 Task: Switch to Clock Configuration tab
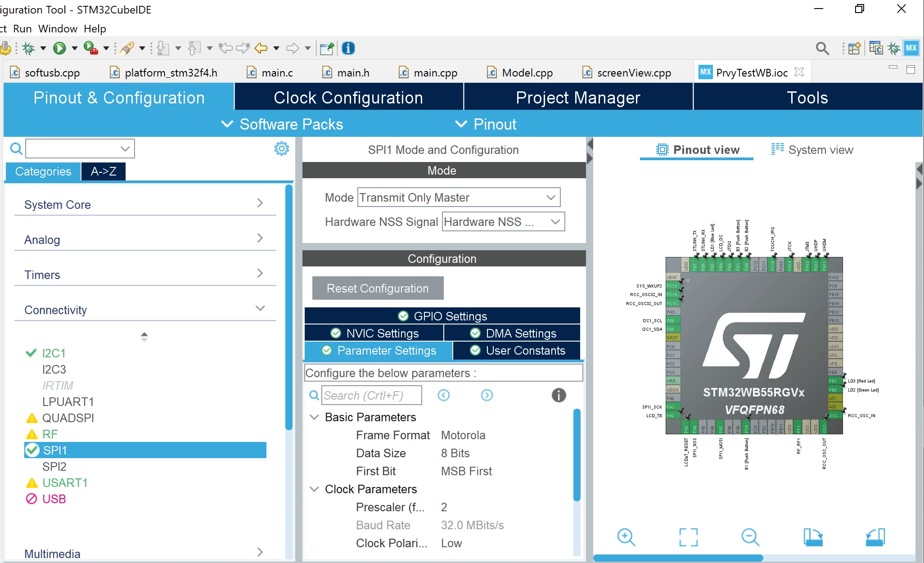348,97
